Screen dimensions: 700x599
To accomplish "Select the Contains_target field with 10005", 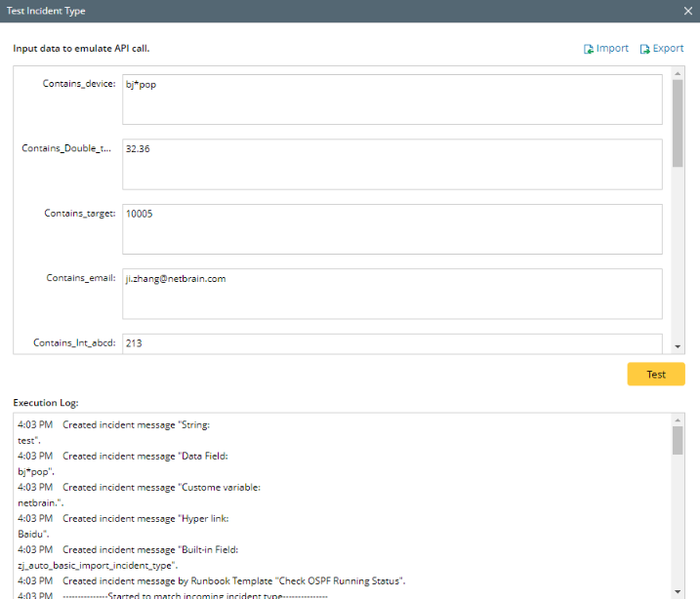I will [x=391, y=228].
